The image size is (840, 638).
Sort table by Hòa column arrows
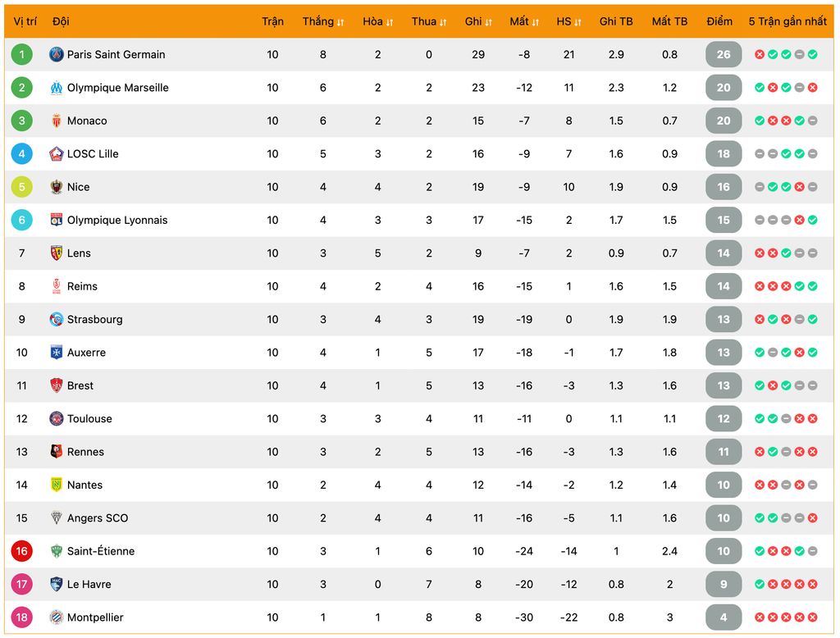click(390, 22)
